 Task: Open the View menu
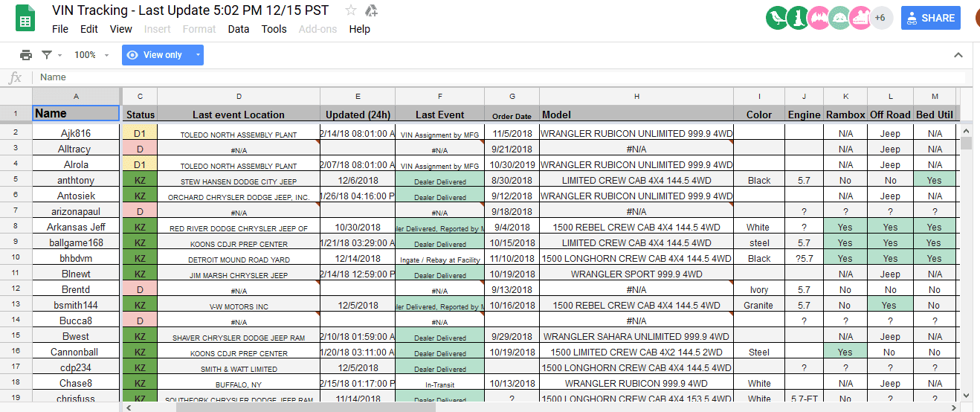click(121, 29)
